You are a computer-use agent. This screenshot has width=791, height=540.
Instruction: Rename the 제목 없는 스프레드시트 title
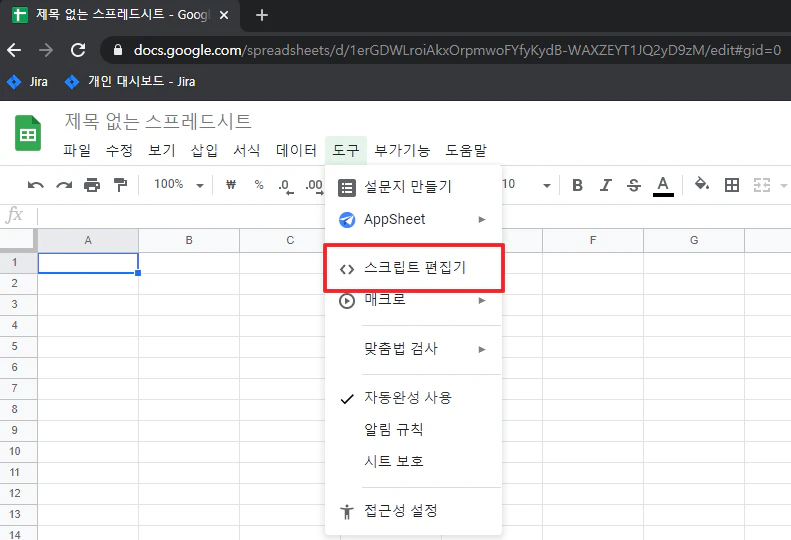coord(158,122)
